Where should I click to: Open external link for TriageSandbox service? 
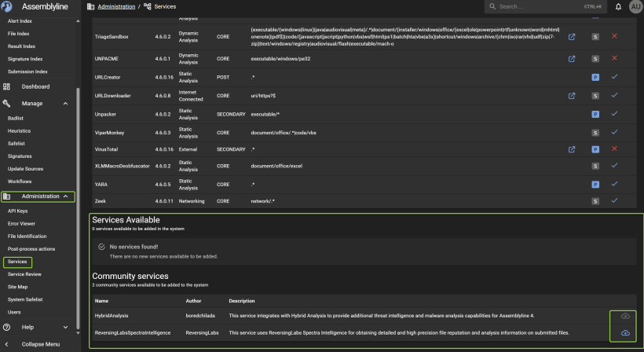[x=572, y=37]
